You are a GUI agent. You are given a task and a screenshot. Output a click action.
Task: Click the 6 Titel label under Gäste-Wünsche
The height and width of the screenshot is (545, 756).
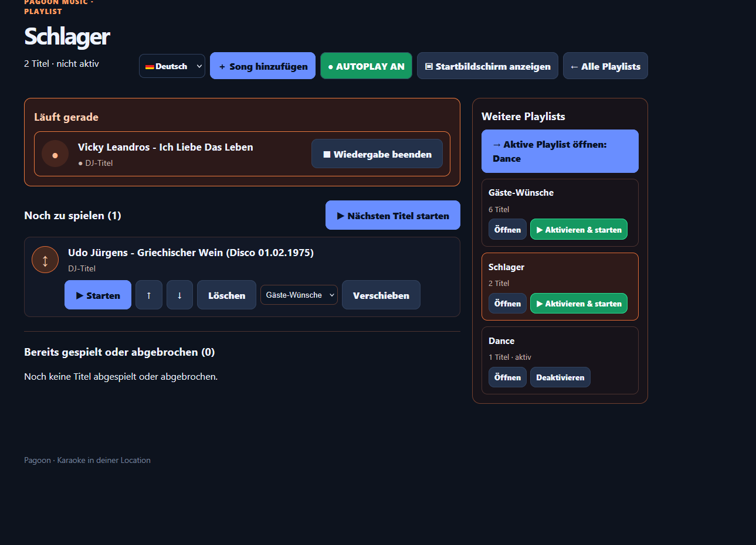[x=499, y=209]
